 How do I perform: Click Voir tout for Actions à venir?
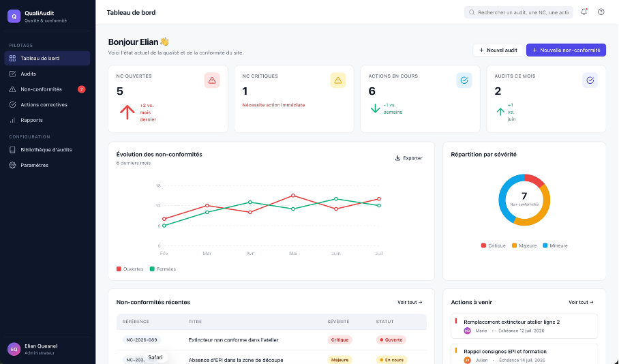pos(581,302)
